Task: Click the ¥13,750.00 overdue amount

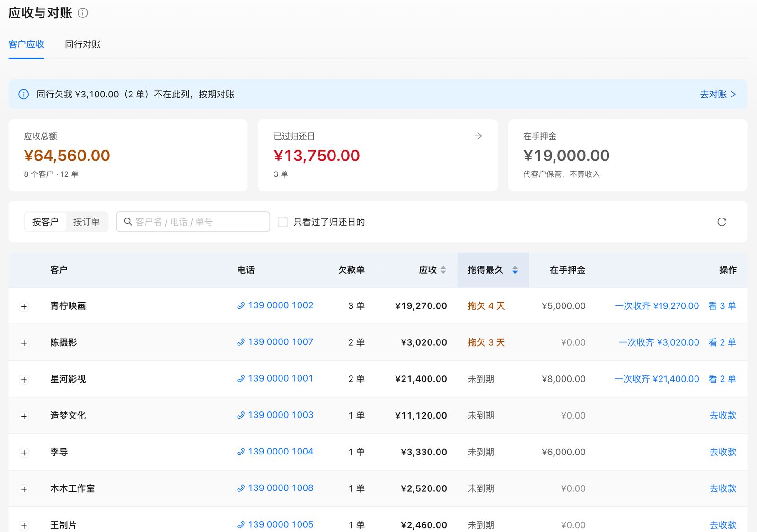Action: (x=317, y=156)
